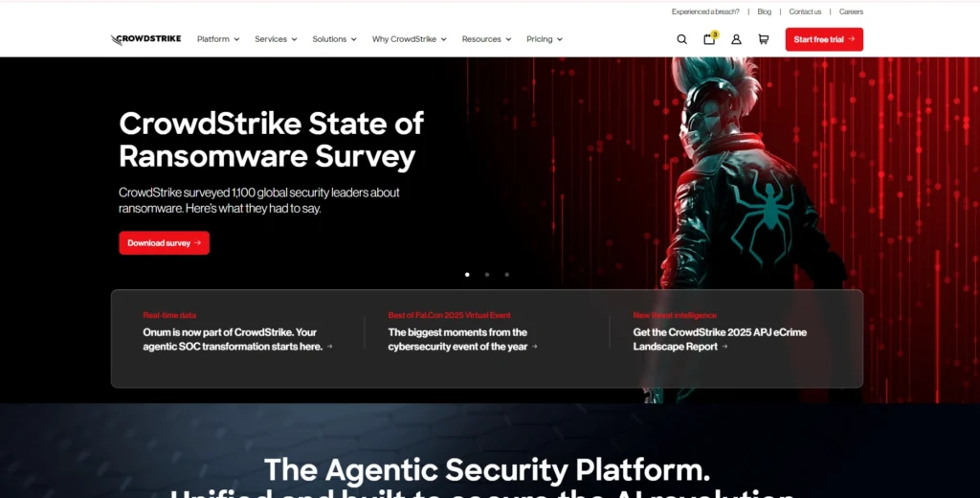Viewport: 980px width, 498px height.
Task: Switch to the second carousel slide dot
Action: (487, 275)
